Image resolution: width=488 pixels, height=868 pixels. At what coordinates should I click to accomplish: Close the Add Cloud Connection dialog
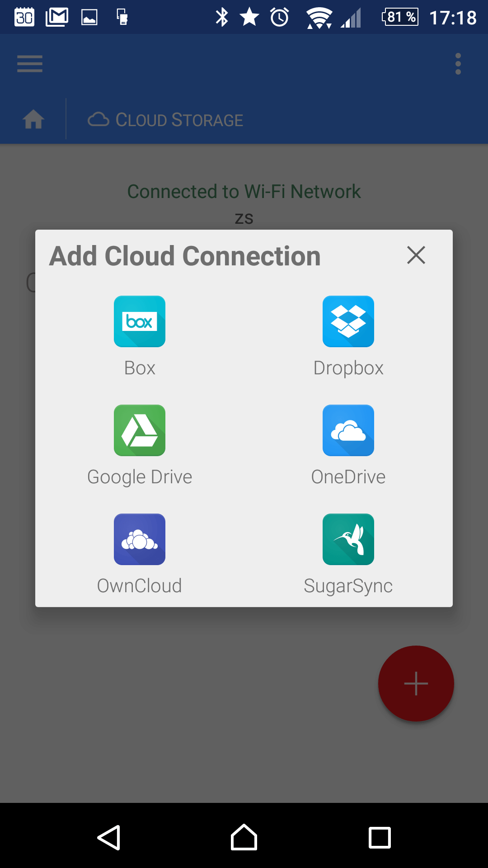(x=416, y=255)
